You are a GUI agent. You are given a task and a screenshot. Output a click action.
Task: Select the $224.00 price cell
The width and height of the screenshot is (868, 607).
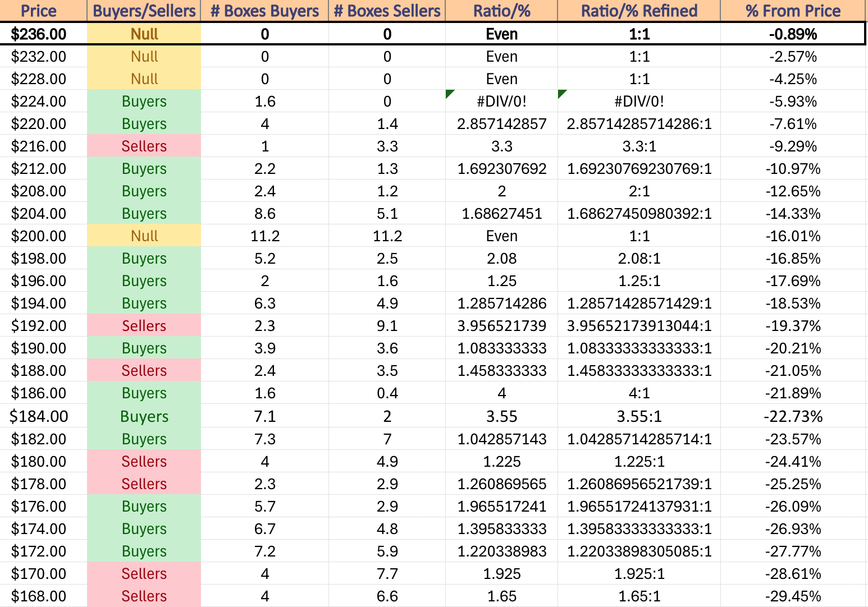[43, 101]
